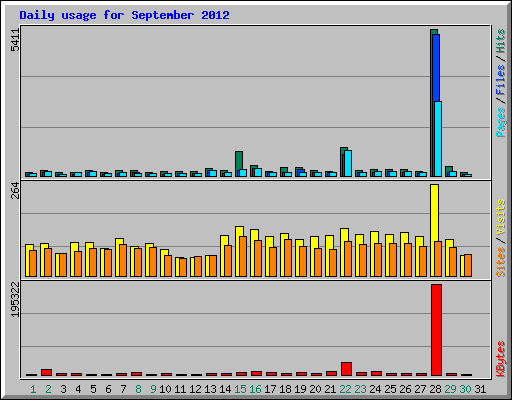The image size is (512, 400).
Task: Click day label 21 on the x-axis
Action: (x=330, y=389)
